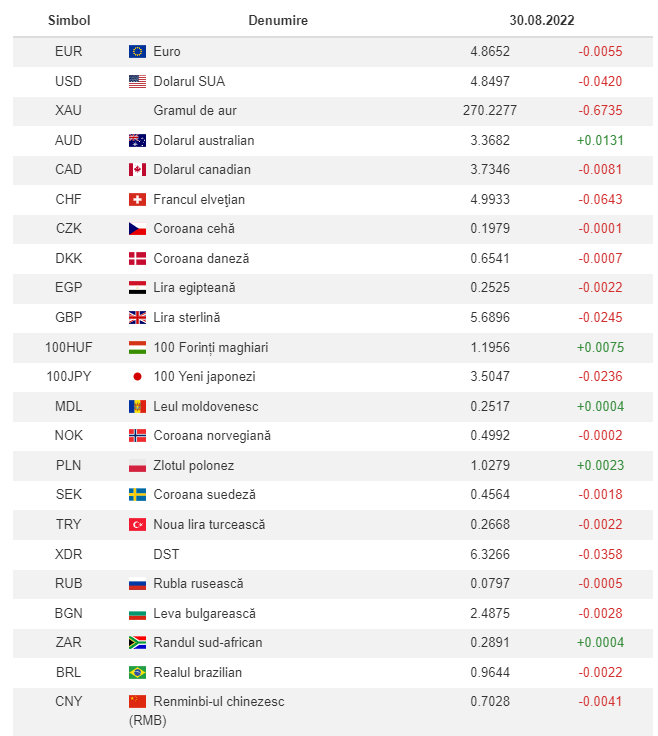The image size is (658, 736).
Task: Click the Turkish flag icon
Action: (138, 524)
